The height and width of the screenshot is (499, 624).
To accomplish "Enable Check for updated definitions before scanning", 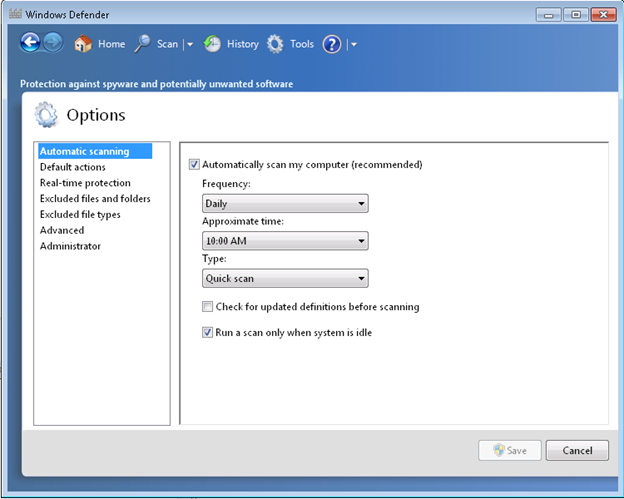I will (207, 306).
